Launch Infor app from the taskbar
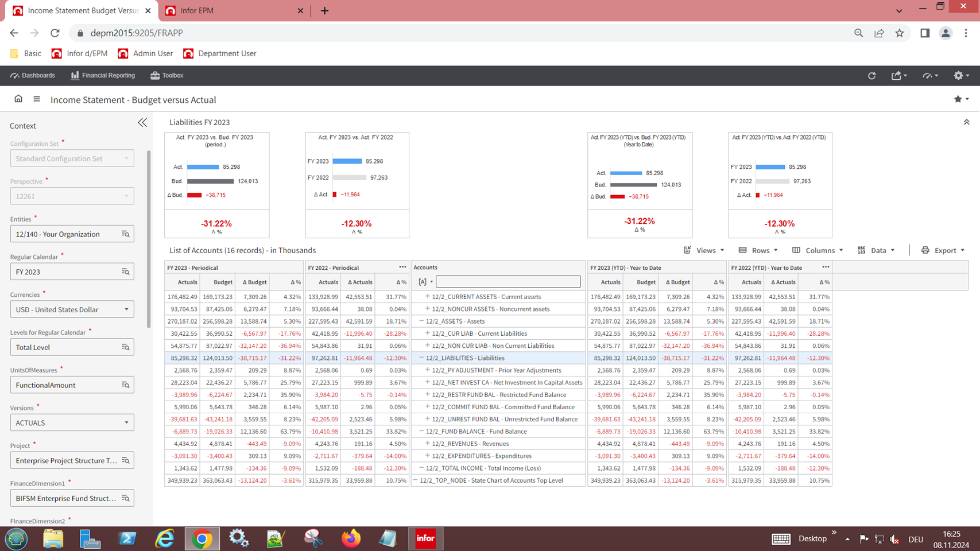This screenshot has width=980, height=551. click(425, 538)
